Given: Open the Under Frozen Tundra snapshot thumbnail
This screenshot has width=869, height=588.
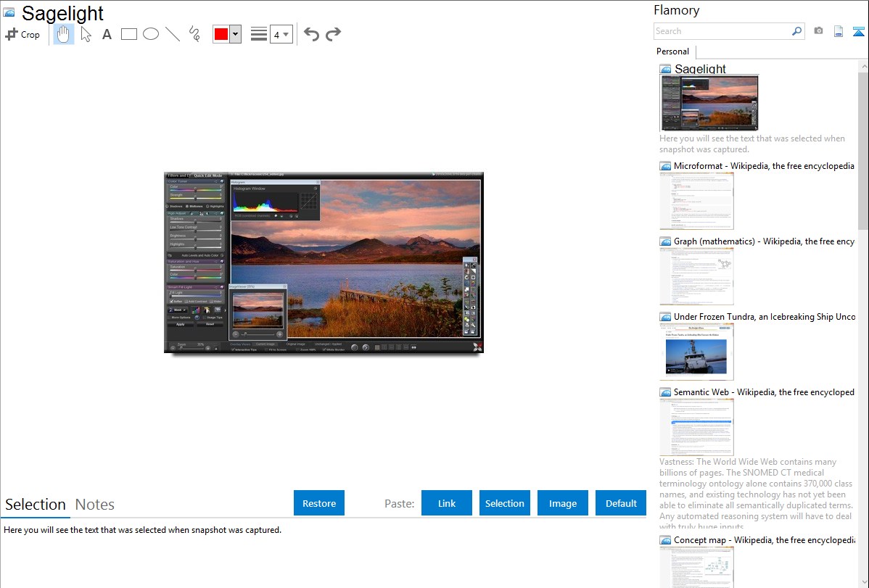Looking at the screenshot, I should [x=696, y=352].
